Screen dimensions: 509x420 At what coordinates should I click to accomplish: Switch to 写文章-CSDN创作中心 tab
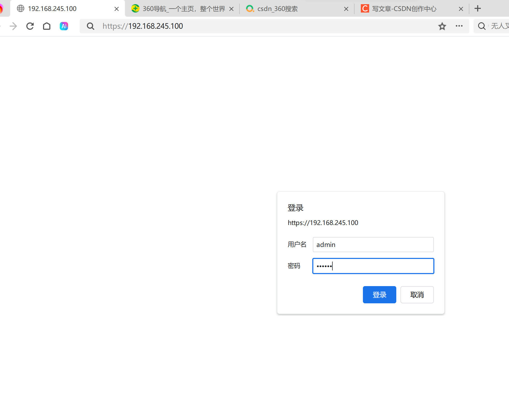click(404, 9)
